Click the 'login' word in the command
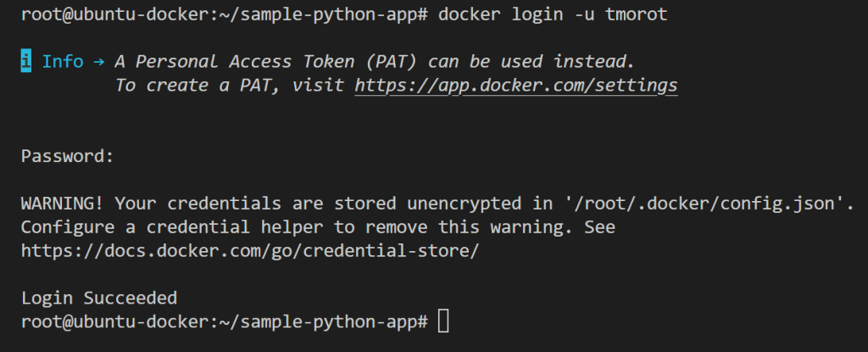Image resolution: width=868 pixels, height=352 pixels. point(537,14)
